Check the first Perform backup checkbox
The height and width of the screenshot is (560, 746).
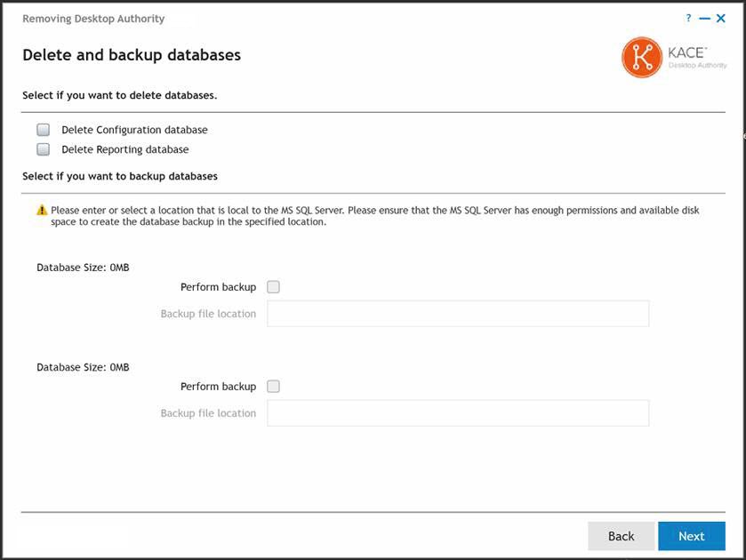point(274,287)
